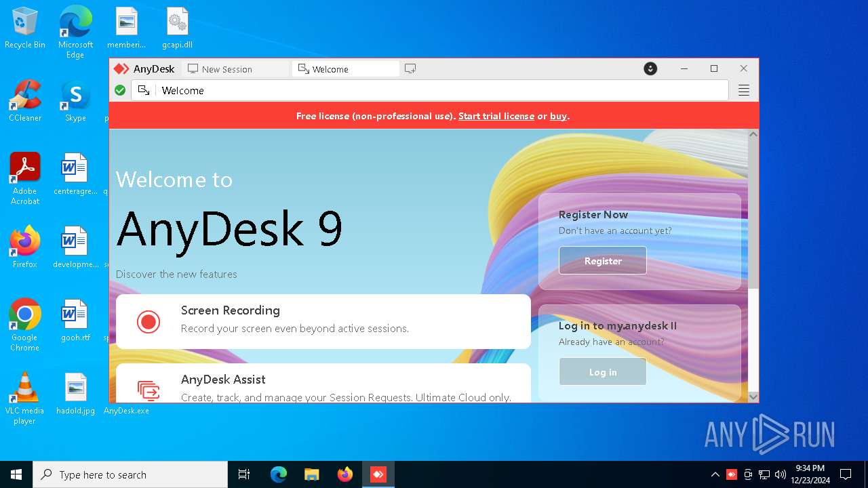The image size is (868, 488).
Task: Open Edge from the taskbar
Action: pyautogui.click(x=279, y=474)
